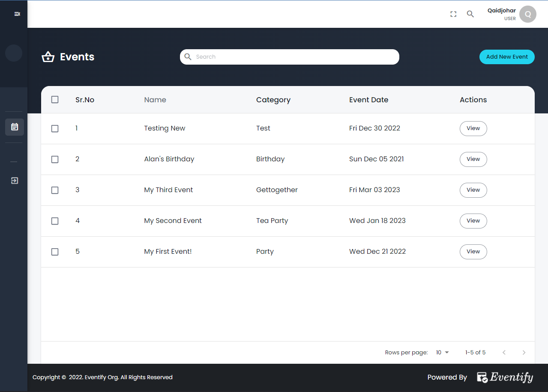View details of My First Event!

pyautogui.click(x=473, y=252)
